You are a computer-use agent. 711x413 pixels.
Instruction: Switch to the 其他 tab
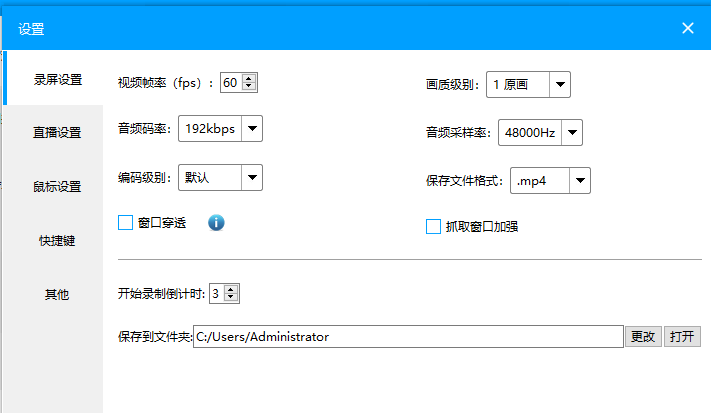pos(53,294)
